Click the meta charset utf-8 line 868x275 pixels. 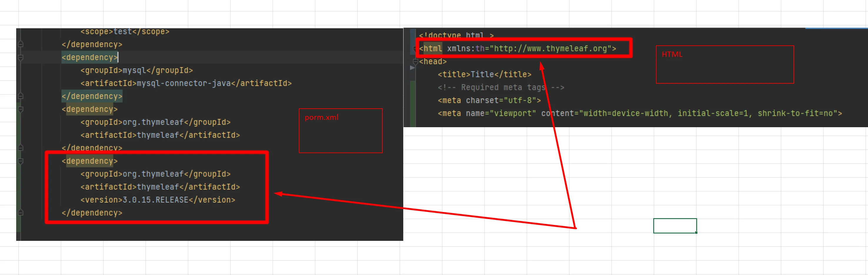click(489, 101)
